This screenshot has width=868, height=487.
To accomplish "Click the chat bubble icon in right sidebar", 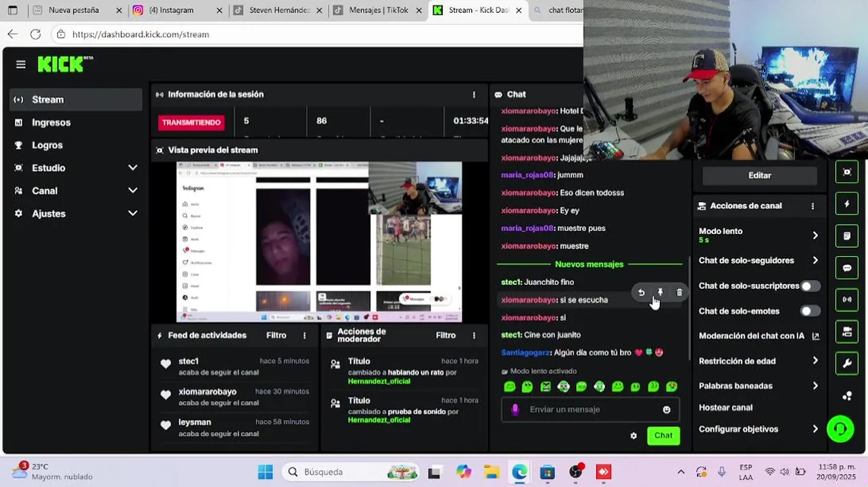I will pyautogui.click(x=847, y=268).
